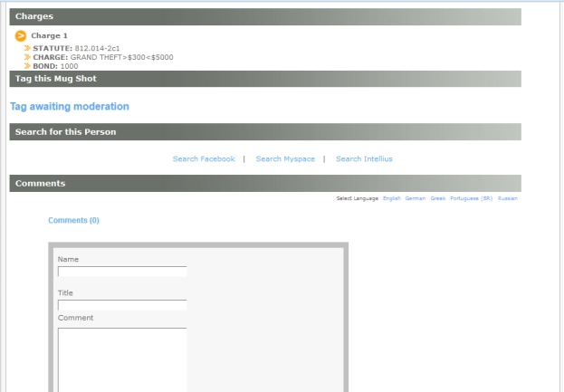
Task: Open the Tag awaiting moderation link
Action: (x=70, y=107)
